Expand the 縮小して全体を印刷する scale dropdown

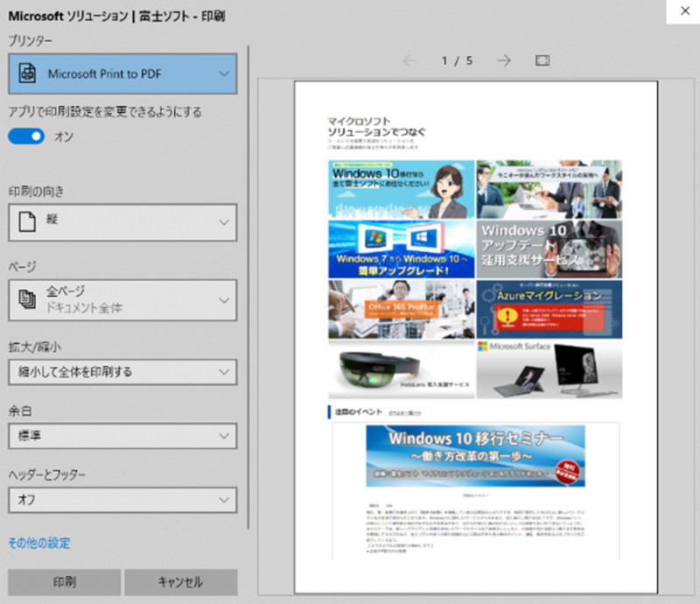coord(122,372)
